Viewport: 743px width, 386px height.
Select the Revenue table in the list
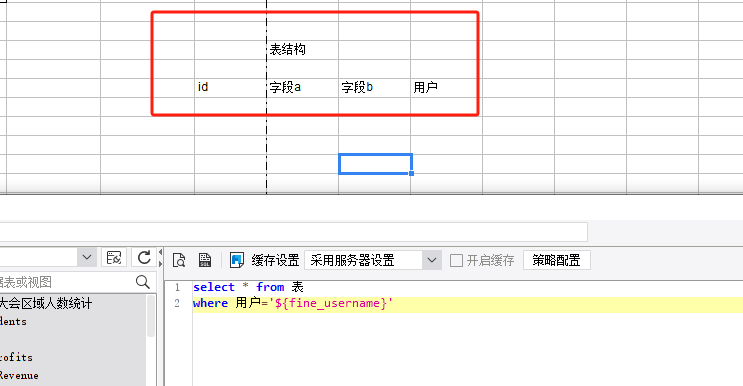(19, 376)
